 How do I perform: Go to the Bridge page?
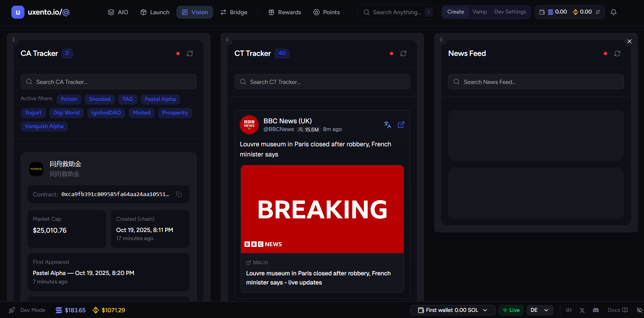pos(234,12)
